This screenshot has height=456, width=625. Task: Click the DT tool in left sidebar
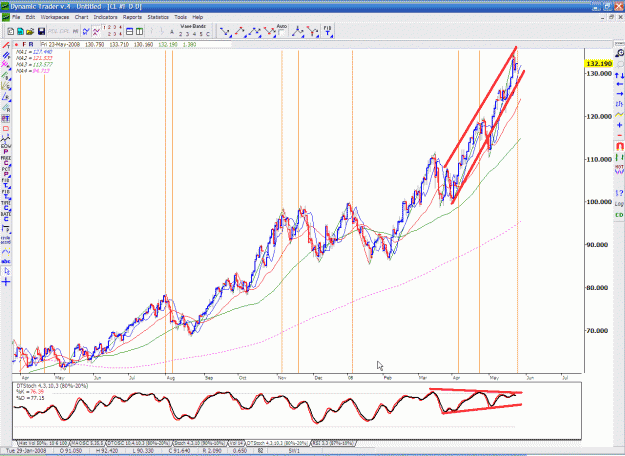pos(6,118)
